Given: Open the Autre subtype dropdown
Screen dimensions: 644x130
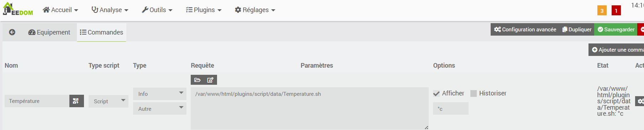Looking at the screenshot, I should pyautogui.click(x=160, y=109).
